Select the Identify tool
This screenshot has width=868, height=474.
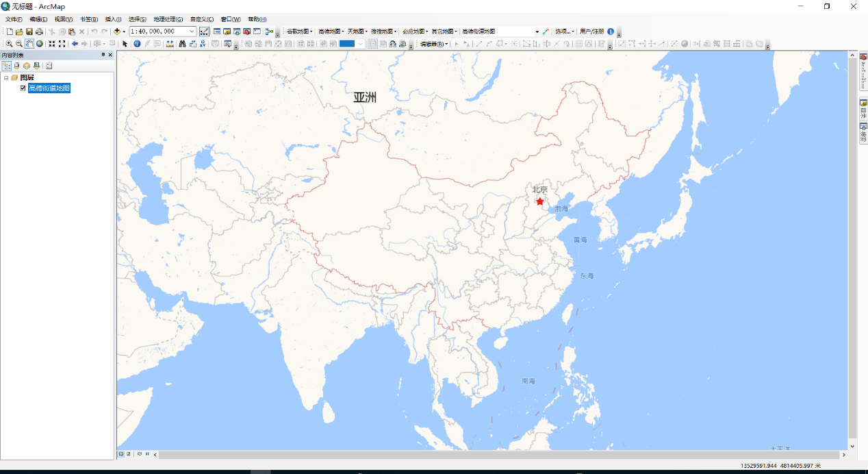[136, 43]
